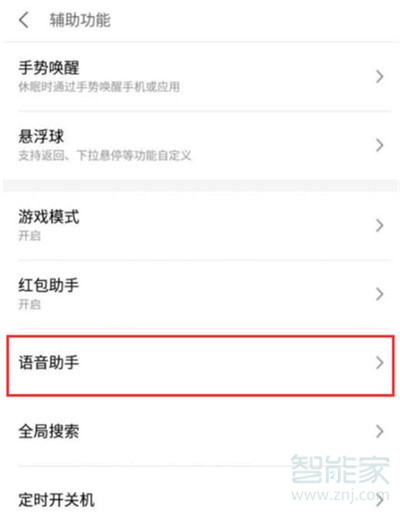Image resolution: width=400 pixels, height=514 pixels.
Task: Tap the chevron beside 定时开关机
Action: click(380, 500)
